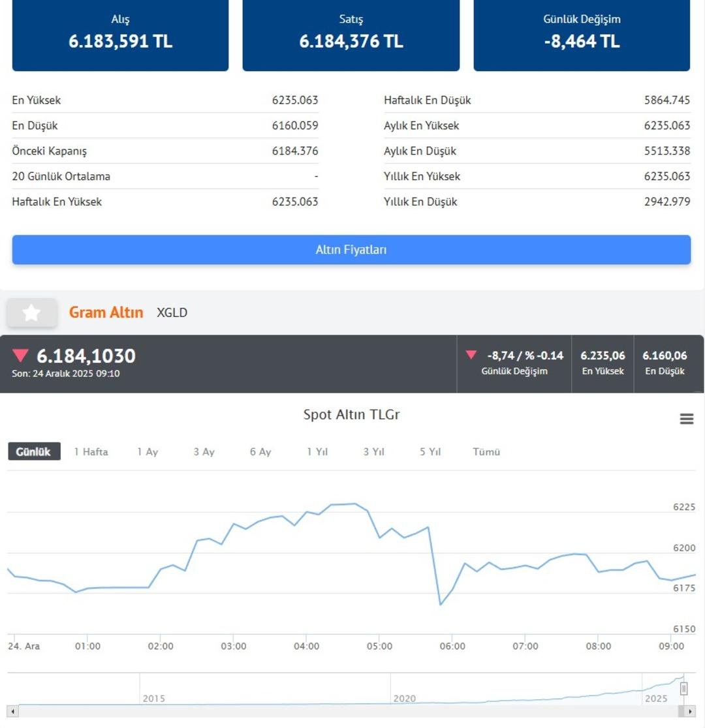Click the red down arrow beside 6.184,1030
The image size is (705, 728).
click(x=21, y=356)
